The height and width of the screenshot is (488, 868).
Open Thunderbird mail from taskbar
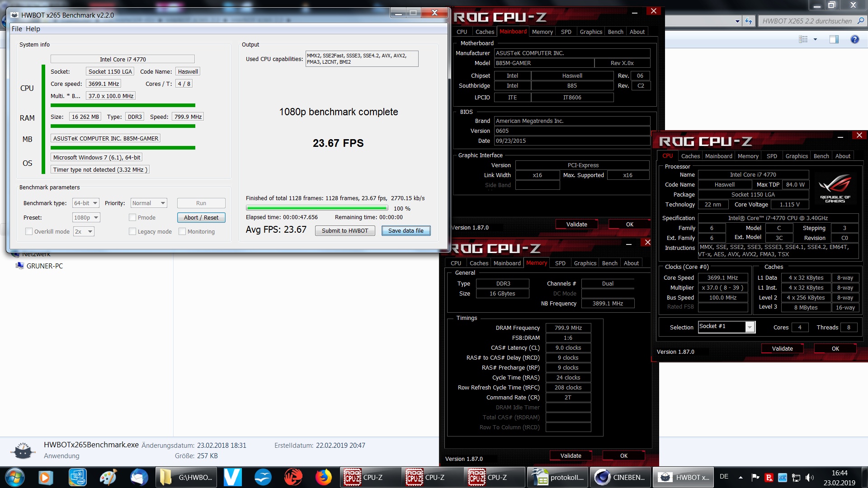(139, 477)
